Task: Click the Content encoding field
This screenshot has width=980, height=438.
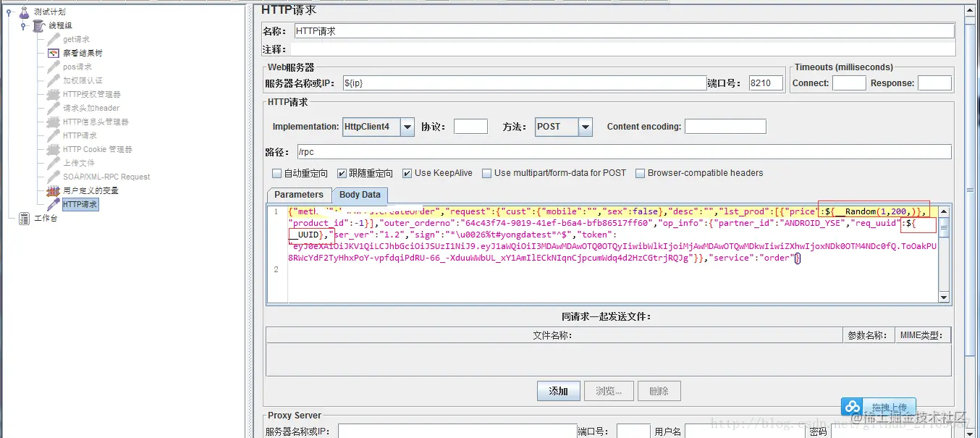Action: click(x=725, y=127)
